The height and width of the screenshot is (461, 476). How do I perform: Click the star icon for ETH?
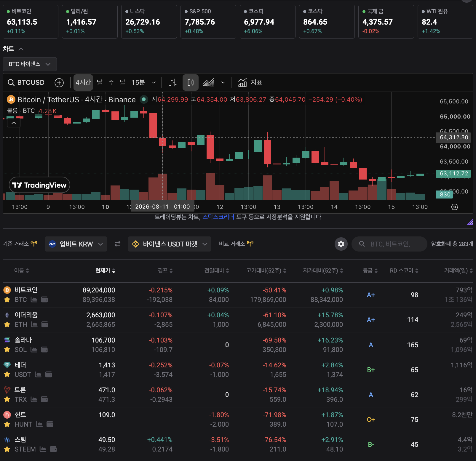point(7,324)
